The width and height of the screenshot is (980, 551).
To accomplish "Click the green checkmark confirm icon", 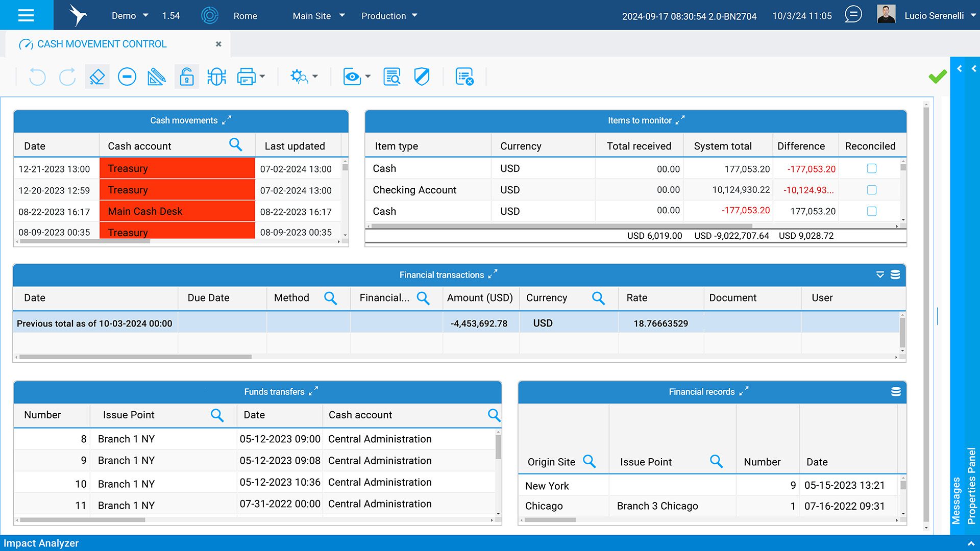I will pos(937,77).
